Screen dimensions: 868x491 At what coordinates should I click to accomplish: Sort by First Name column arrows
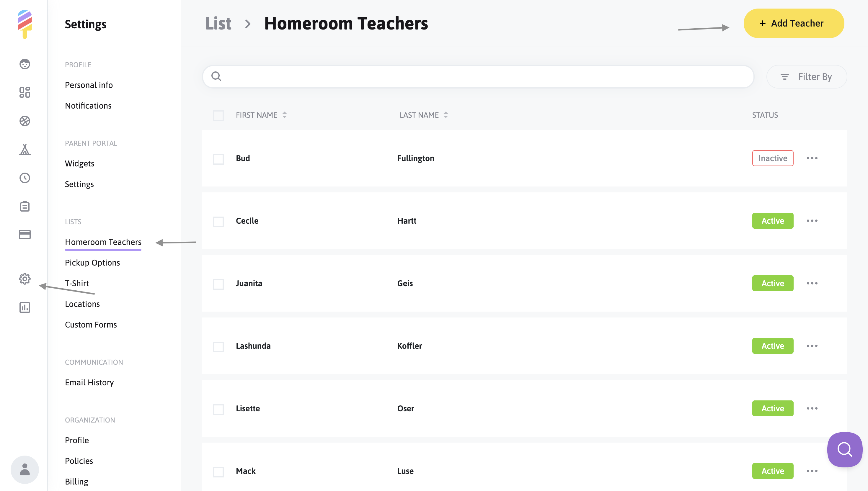point(284,115)
